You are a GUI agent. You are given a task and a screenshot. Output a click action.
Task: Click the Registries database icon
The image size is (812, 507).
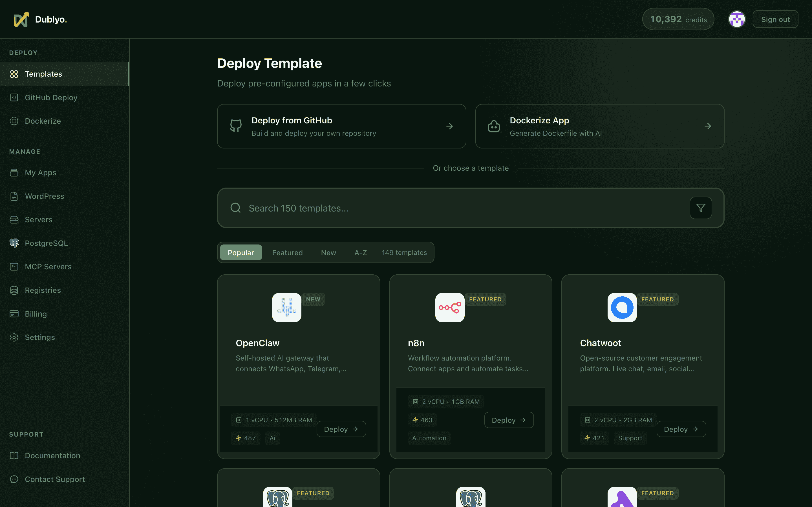point(14,290)
